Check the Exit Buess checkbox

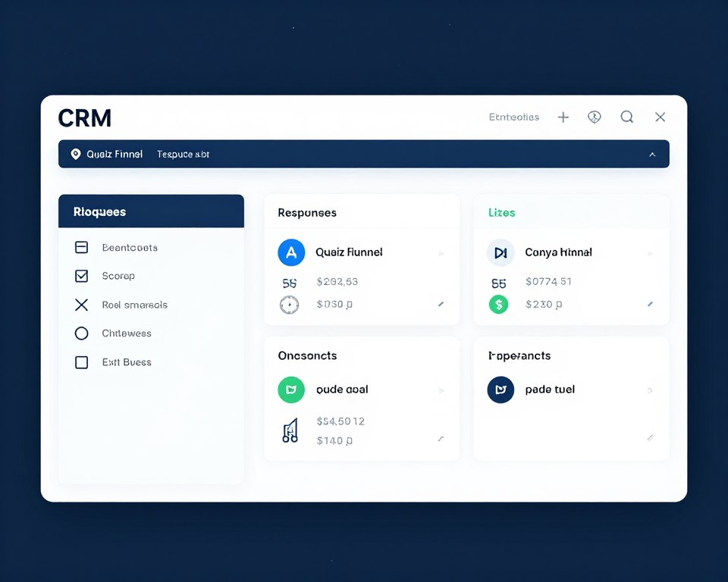coord(81,362)
